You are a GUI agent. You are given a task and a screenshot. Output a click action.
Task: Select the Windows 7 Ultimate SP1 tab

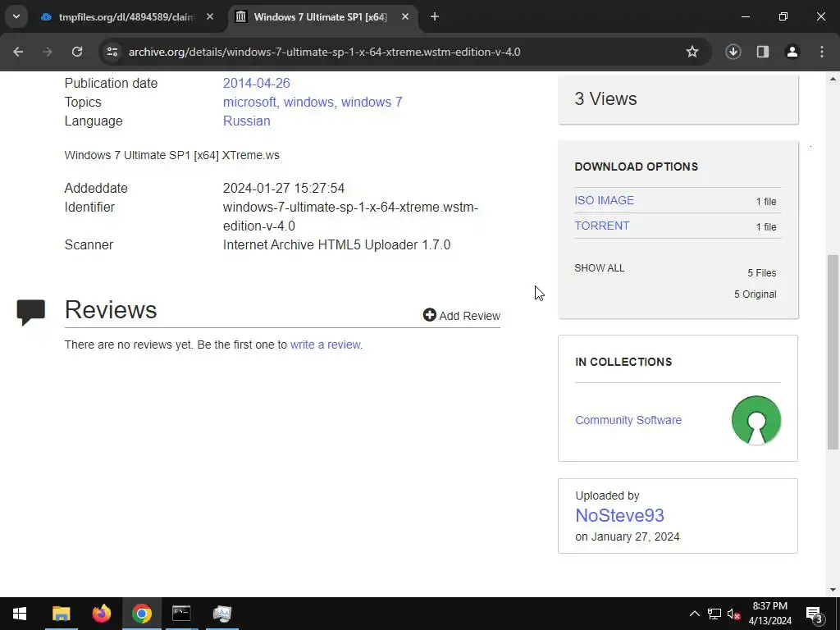pyautogui.click(x=320, y=17)
